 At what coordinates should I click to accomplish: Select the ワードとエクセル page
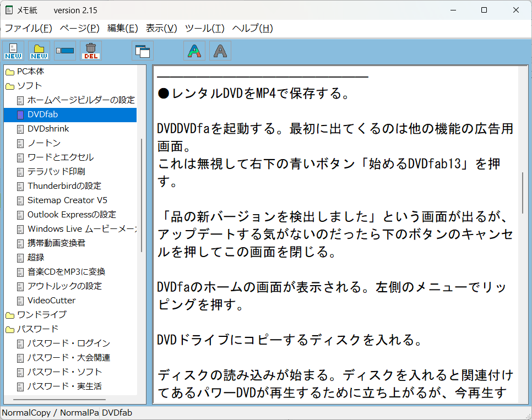(61, 157)
